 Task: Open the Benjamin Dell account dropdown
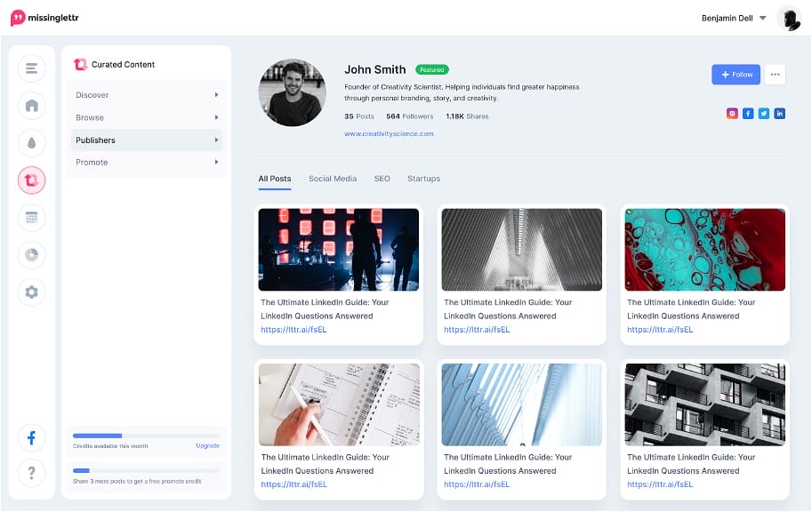point(734,18)
